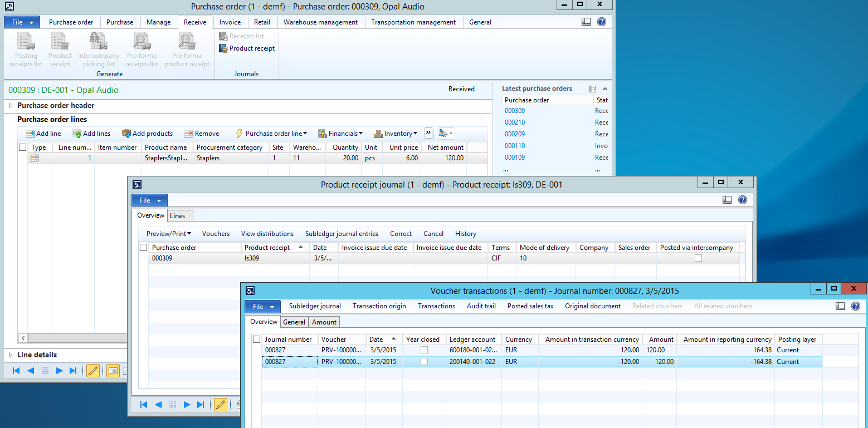Image resolution: width=868 pixels, height=428 pixels.
Task: Open Preview/Print dropdown in receipt journal
Action: [168, 234]
